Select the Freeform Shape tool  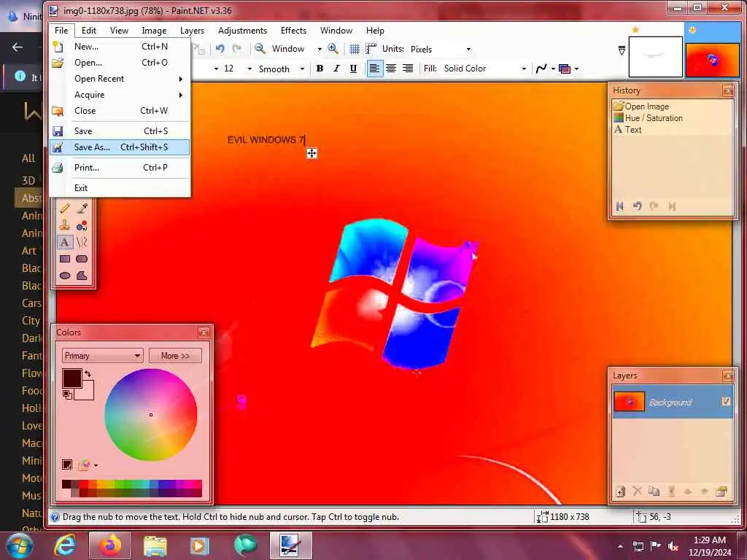82,275
